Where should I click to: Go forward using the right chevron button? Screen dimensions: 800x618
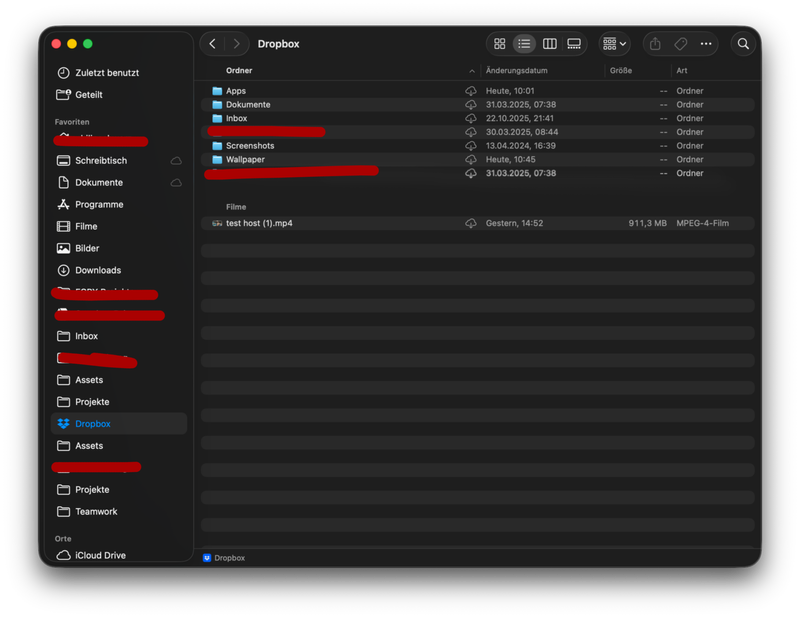pos(236,44)
